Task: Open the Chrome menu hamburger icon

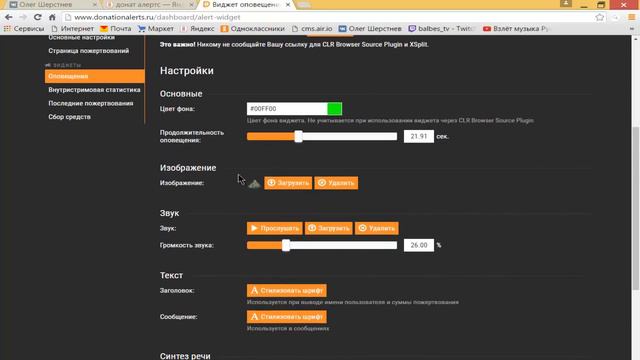Action: 632,17
